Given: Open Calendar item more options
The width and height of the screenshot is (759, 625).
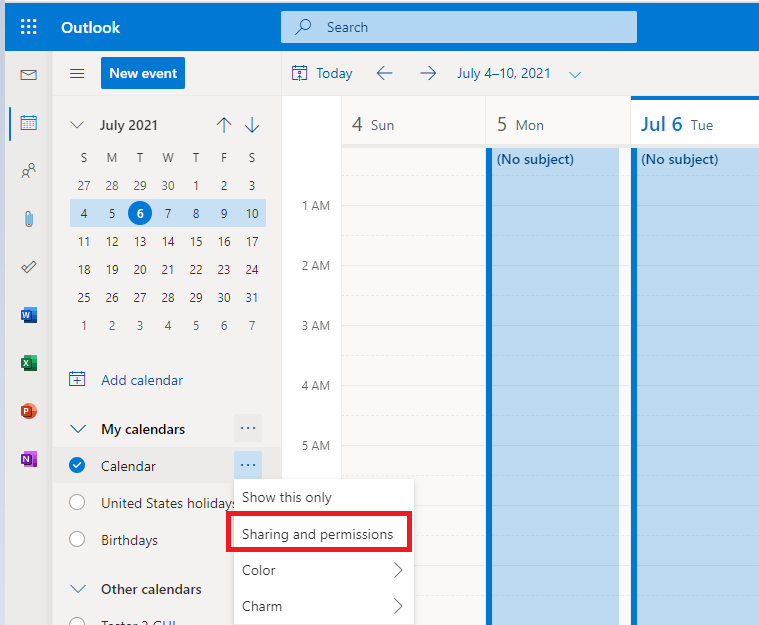Looking at the screenshot, I should (248, 465).
